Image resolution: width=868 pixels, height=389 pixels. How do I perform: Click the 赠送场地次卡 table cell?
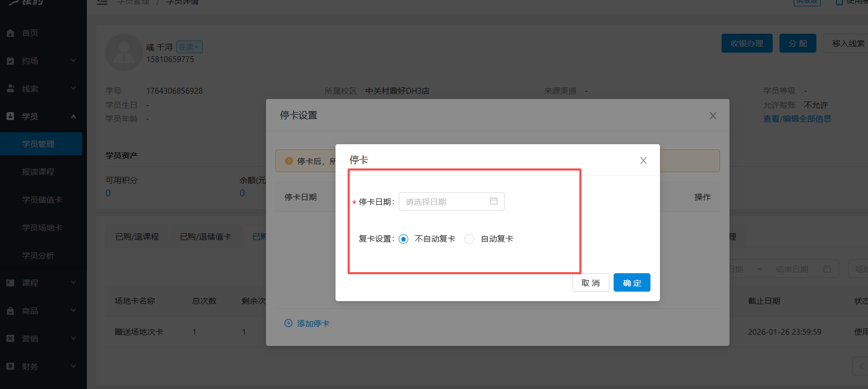139,332
